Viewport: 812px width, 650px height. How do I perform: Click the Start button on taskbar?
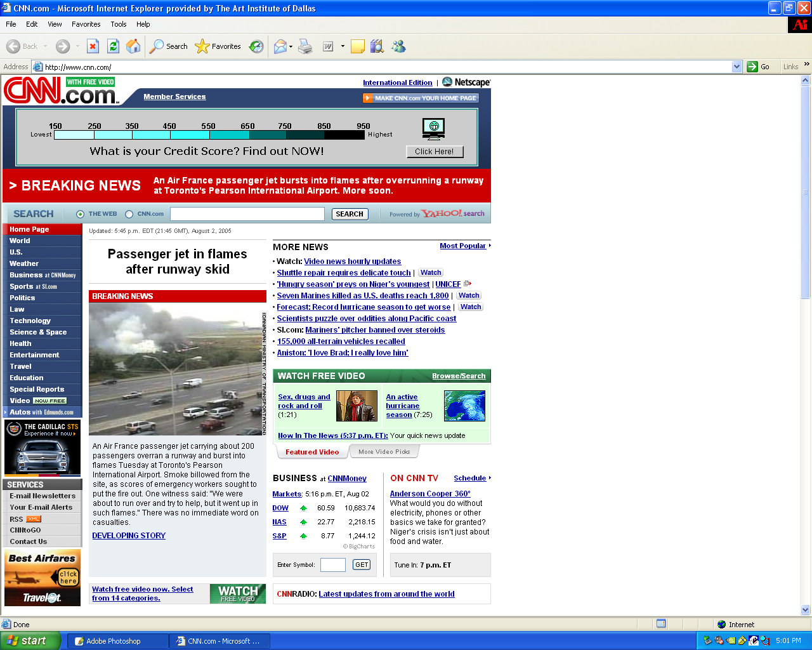[x=30, y=640]
